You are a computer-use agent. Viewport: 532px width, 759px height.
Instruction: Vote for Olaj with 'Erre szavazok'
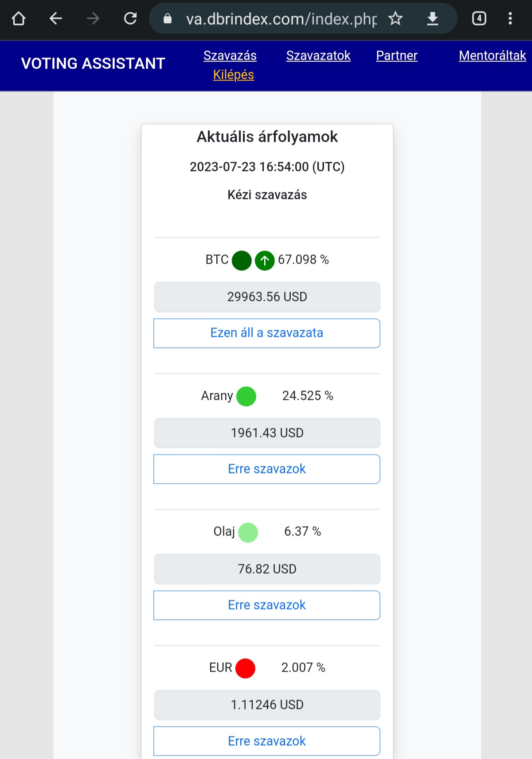coord(267,605)
